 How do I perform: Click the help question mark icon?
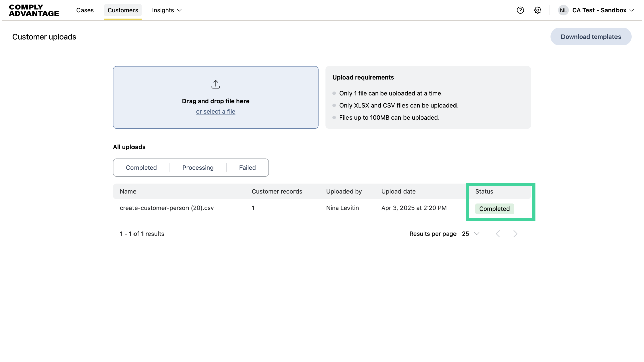point(520,10)
